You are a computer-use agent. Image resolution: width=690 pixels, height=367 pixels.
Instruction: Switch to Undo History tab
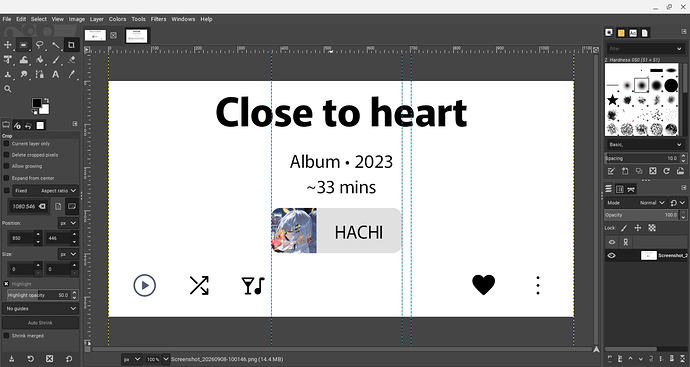[29, 125]
